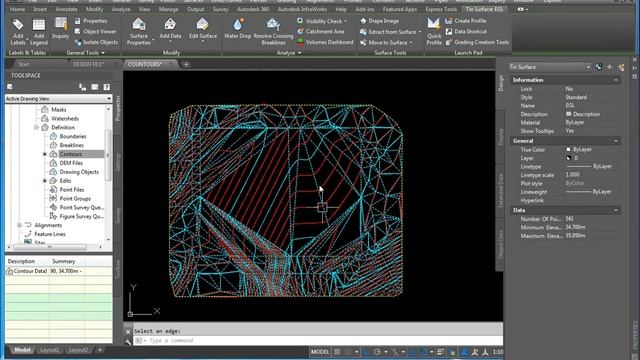Open Surface Properties

click(x=139, y=31)
